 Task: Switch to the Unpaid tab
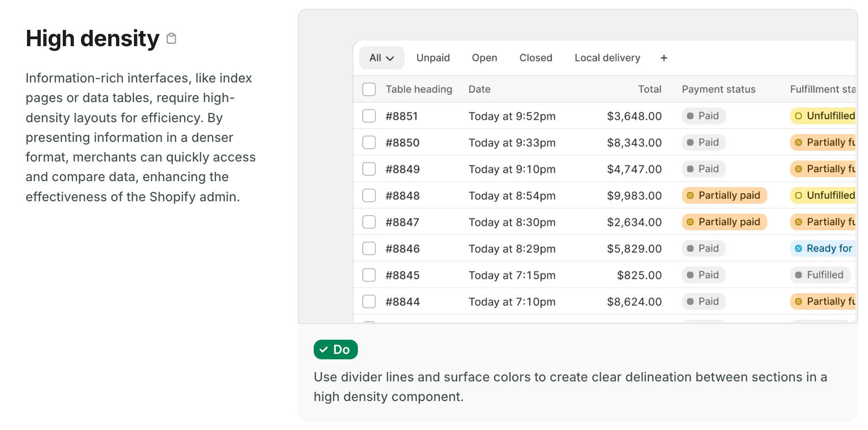pyautogui.click(x=433, y=58)
